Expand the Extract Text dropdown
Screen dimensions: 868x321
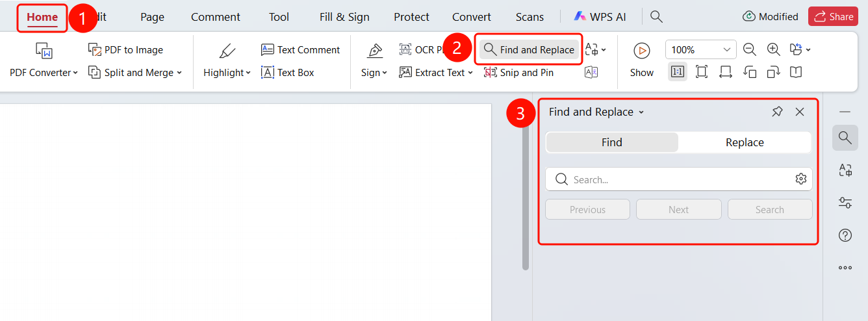[470, 73]
